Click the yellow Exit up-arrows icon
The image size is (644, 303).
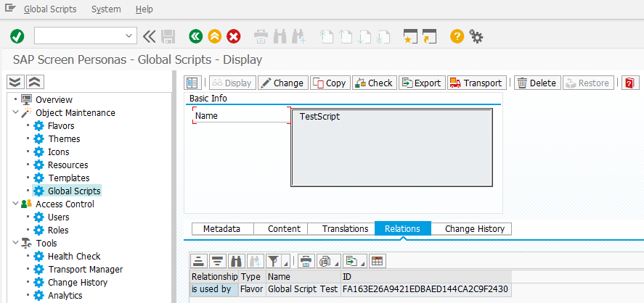[215, 36]
